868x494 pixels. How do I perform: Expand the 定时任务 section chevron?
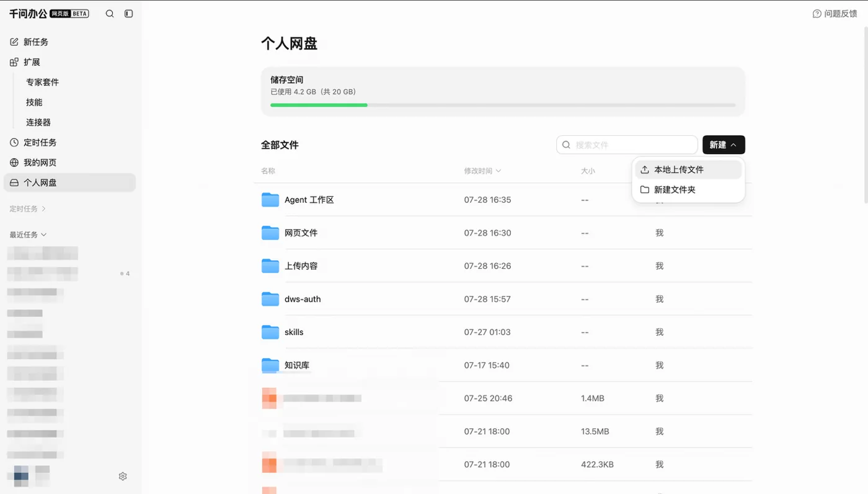click(x=43, y=209)
